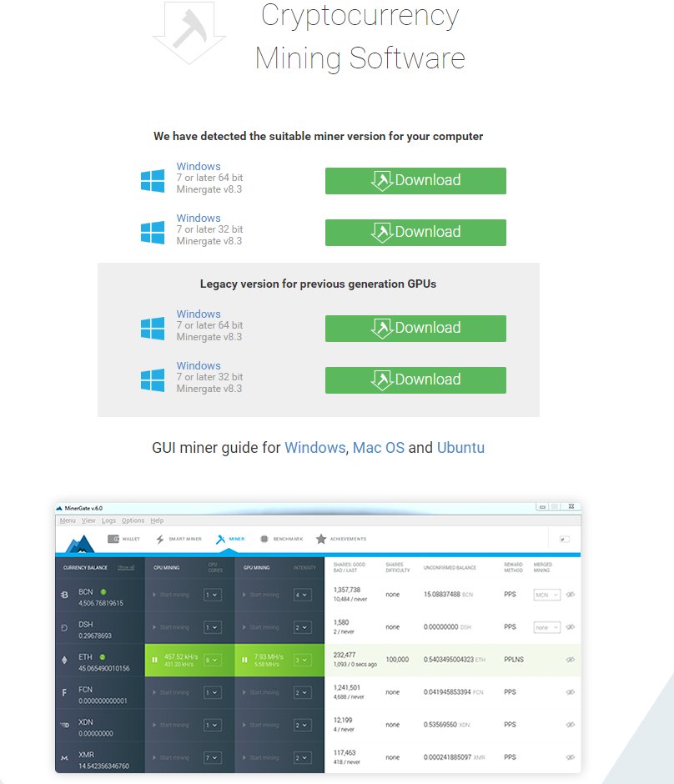Image resolution: width=674 pixels, height=784 pixels.
Task: Switch to the Wallet tab
Action: pos(124,539)
